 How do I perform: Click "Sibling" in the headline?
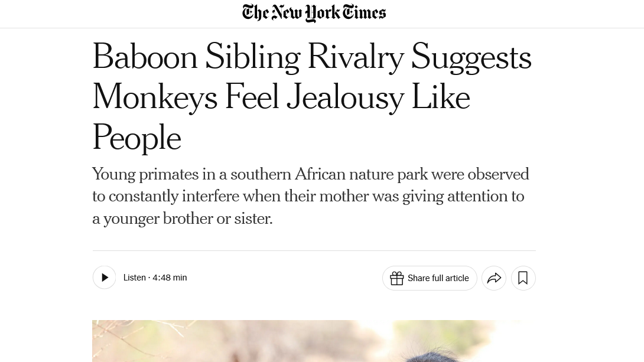pos(252,58)
